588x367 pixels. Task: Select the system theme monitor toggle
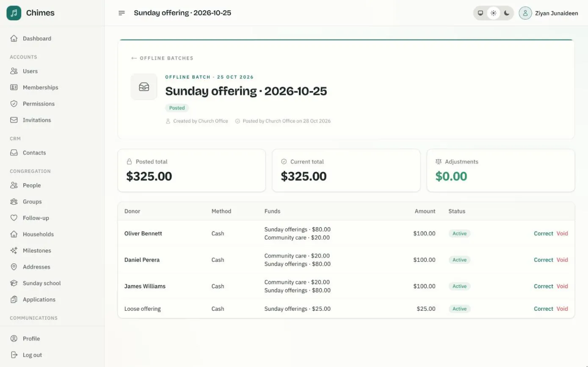point(480,13)
